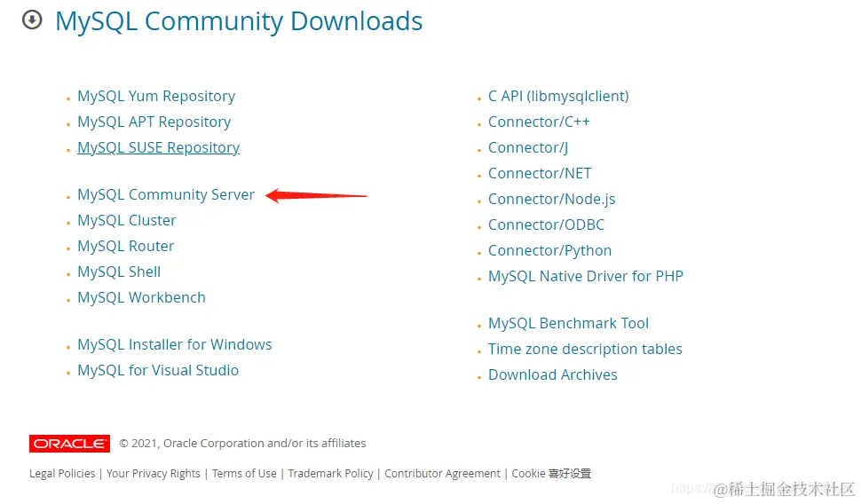The image size is (861, 504).
Task: Open MySQL Benchmark Tool link
Action: [x=568, y=323]
